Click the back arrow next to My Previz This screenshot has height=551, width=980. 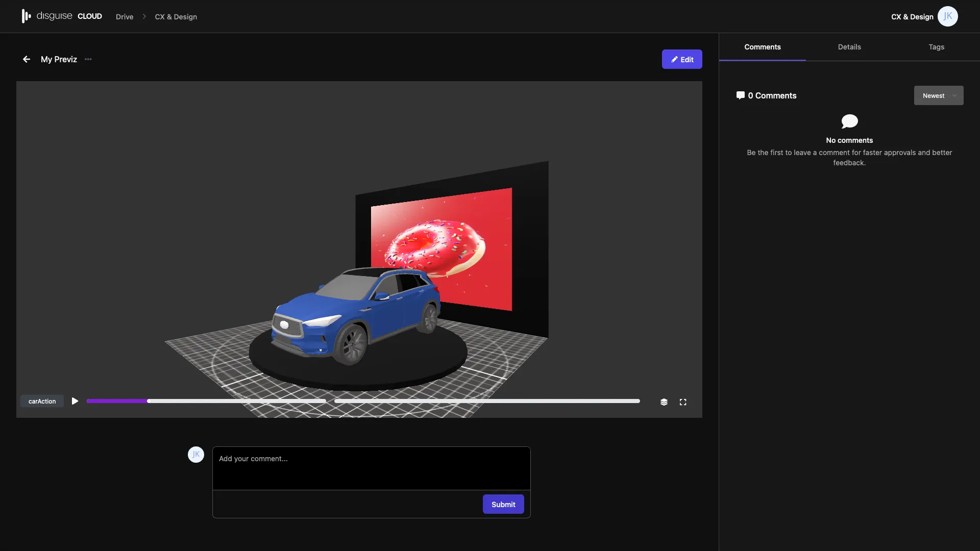tap(26, 59)
